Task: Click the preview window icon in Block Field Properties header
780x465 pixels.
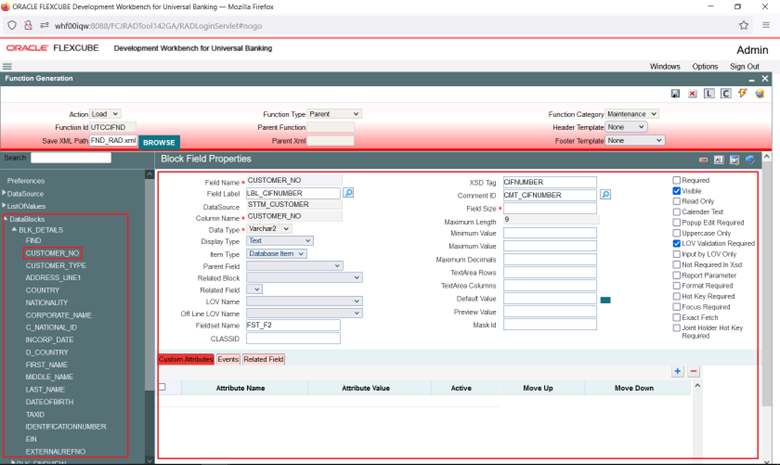Action: point(734,160)
